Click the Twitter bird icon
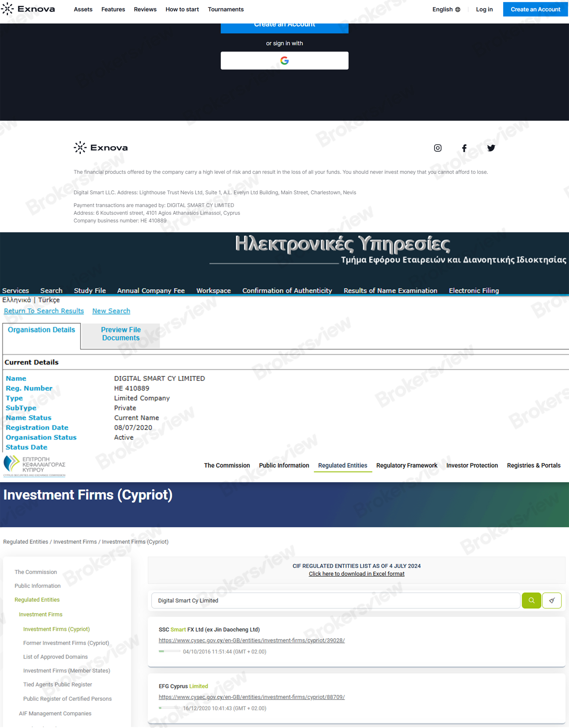 coord(491,148)
